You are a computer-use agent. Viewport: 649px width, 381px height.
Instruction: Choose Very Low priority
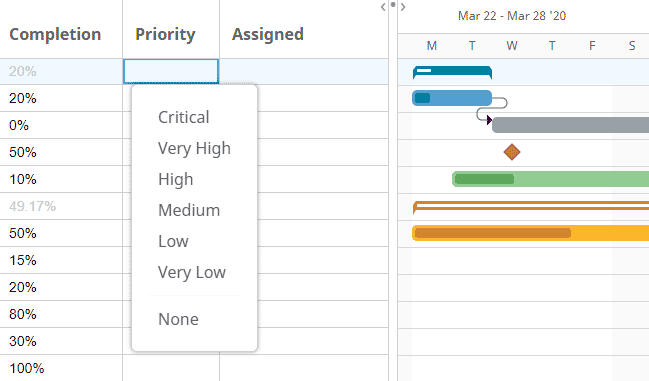pyautogui.click(x=192, y=273)
